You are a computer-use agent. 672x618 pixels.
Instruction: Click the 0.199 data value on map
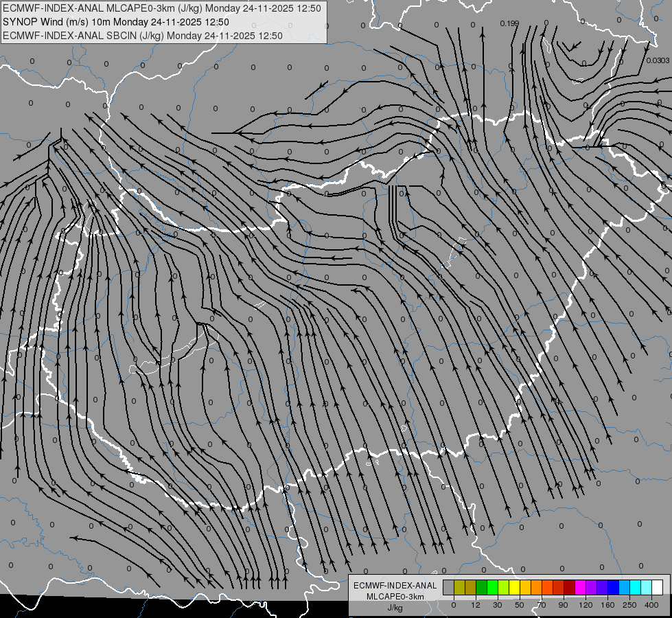point(509,23)
